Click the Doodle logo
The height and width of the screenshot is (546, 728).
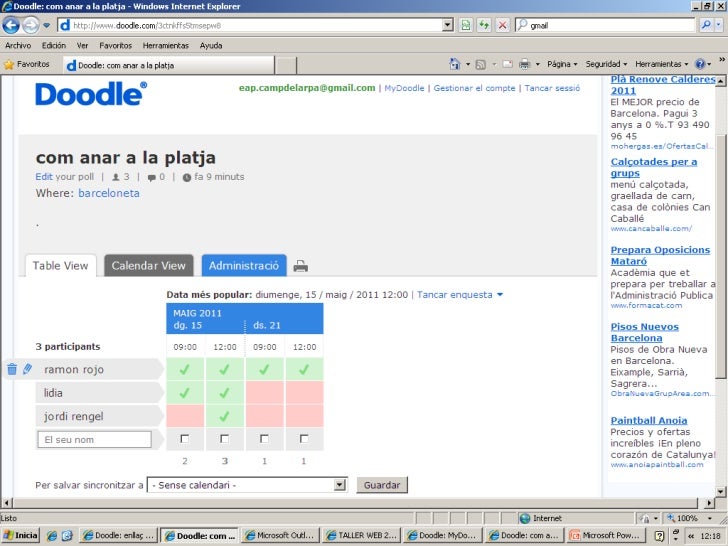tap(91, 94)
